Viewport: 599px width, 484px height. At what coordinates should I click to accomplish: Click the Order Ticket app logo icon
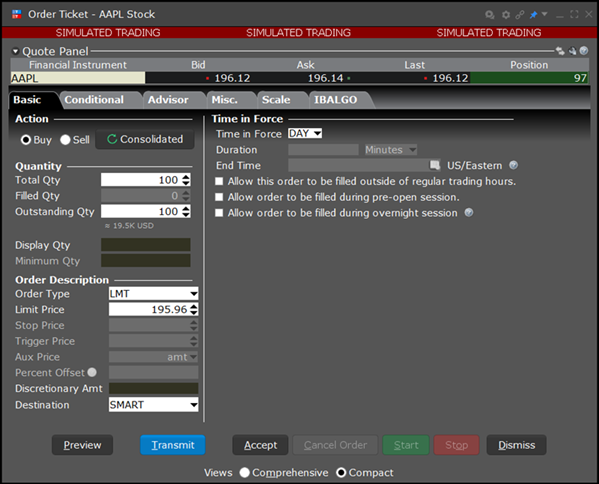16,15
